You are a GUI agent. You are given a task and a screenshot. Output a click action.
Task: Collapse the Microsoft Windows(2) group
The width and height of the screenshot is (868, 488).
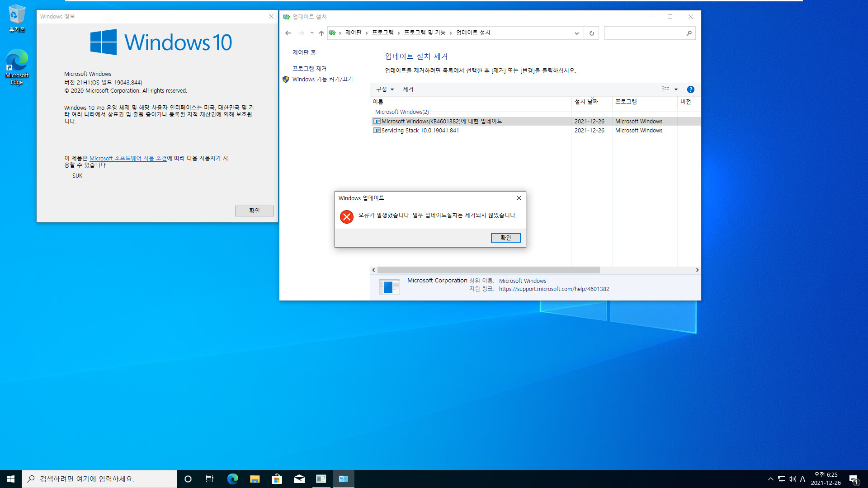pyautogui.click(x=402, y=112)
